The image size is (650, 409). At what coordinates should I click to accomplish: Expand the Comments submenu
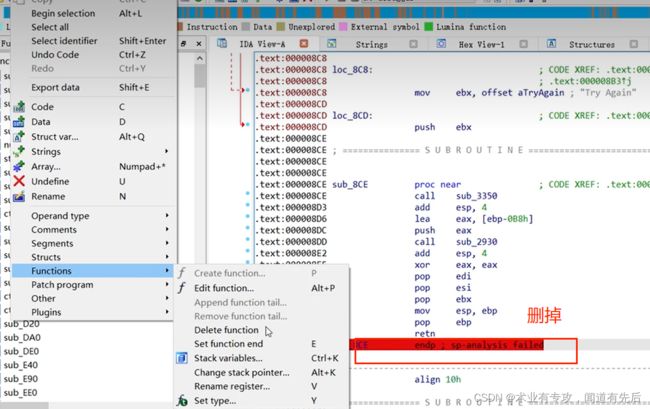[x=167, y=229]
